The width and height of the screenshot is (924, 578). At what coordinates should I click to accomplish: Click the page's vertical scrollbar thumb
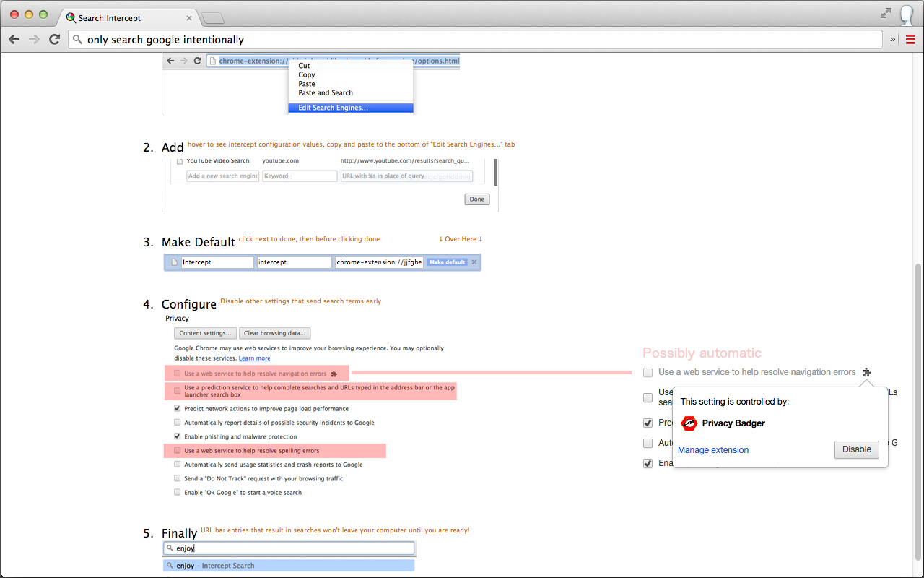919,412
